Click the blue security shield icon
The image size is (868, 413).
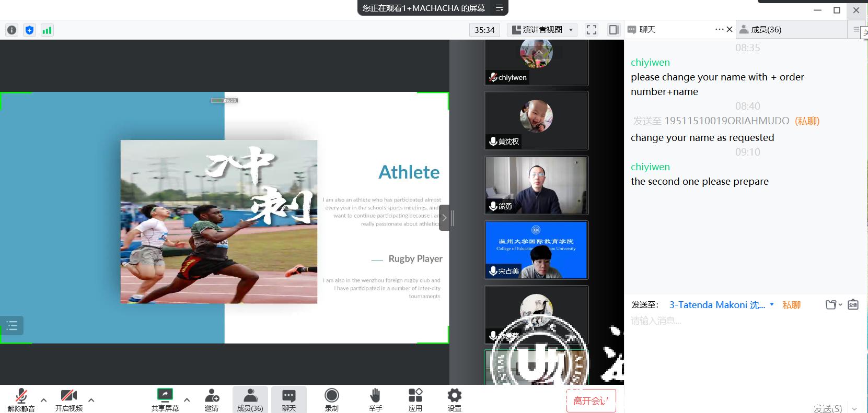[x=29, y=30]
